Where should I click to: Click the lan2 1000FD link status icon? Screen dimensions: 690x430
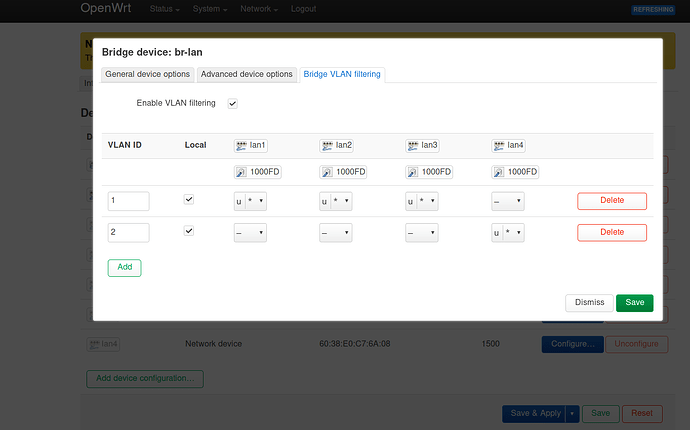point(327,172)
